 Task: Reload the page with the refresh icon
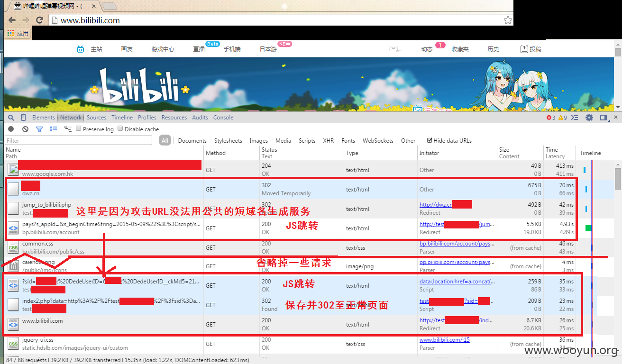click(x=40, y=20)
